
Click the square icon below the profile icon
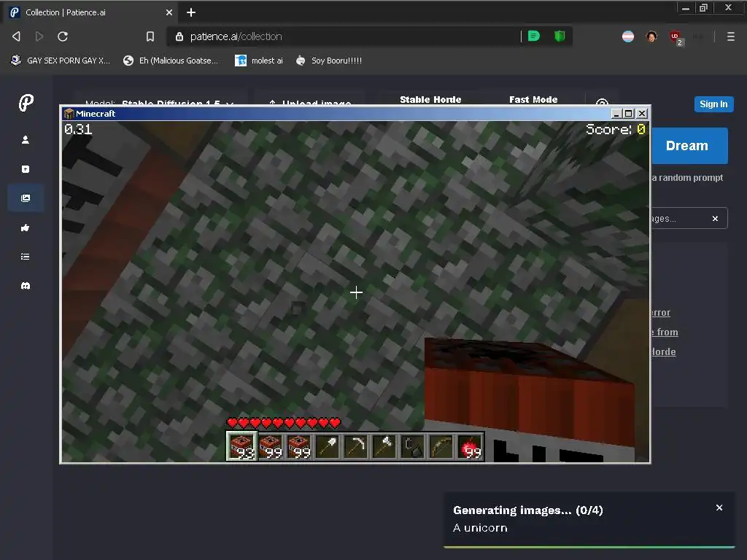click(26, 169)
